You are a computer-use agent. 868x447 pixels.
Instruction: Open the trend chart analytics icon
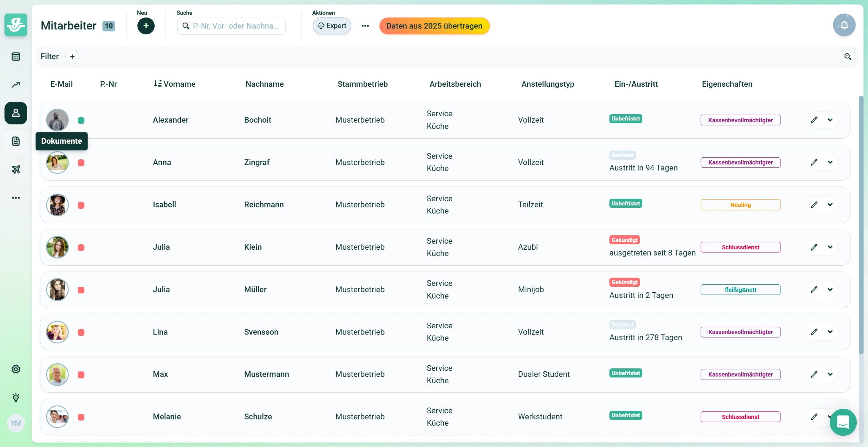click(x=16, y=85)
